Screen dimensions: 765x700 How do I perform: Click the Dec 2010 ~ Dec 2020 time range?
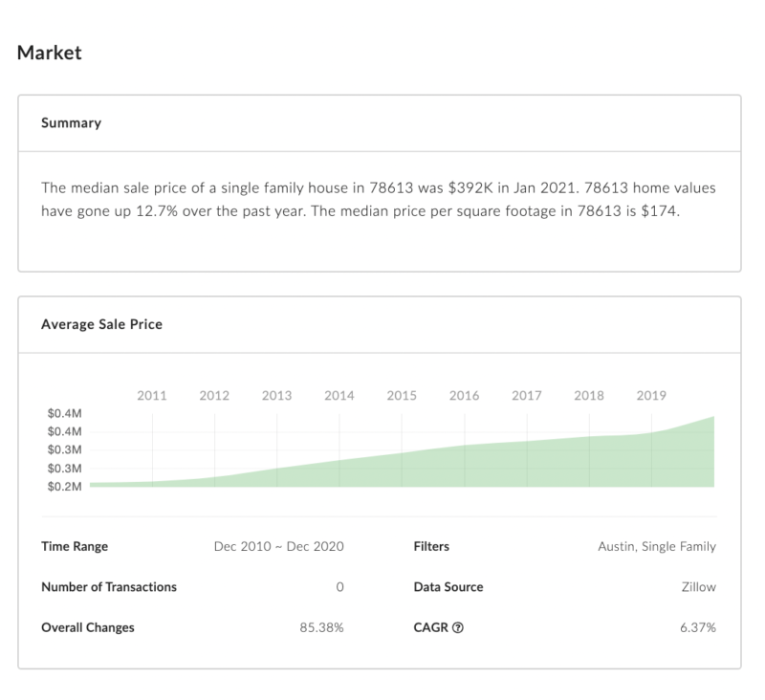click(280, 546)
